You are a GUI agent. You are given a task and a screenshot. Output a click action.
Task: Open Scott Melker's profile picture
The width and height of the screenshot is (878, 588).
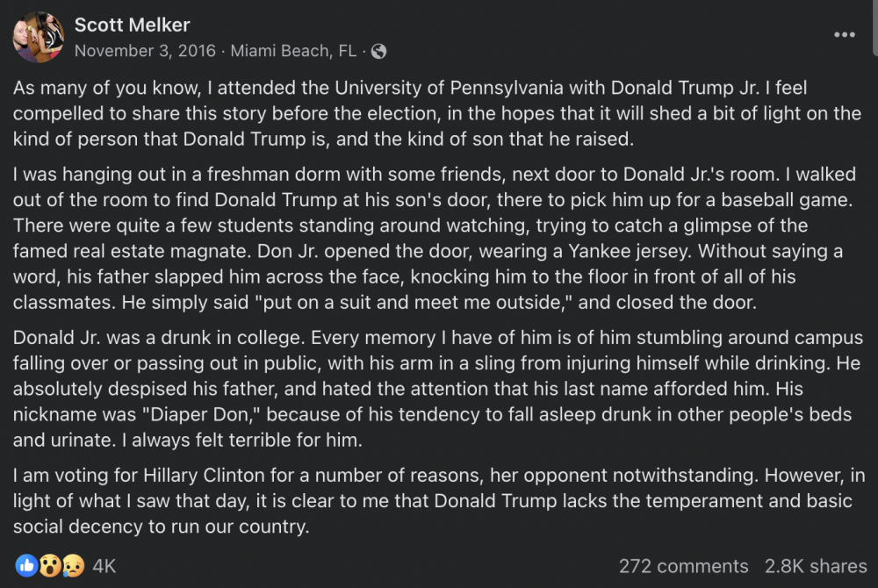point(37,37)
